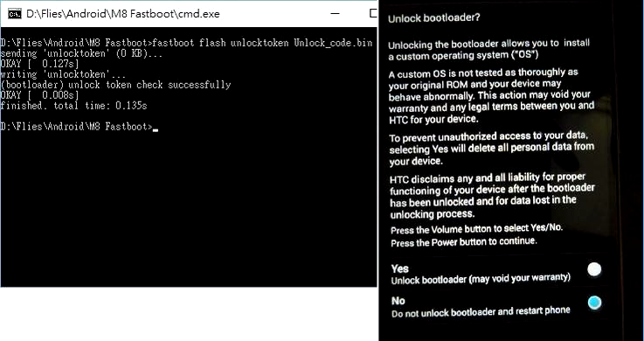Click the 'unlock token check successfully' line

point(115,85)
